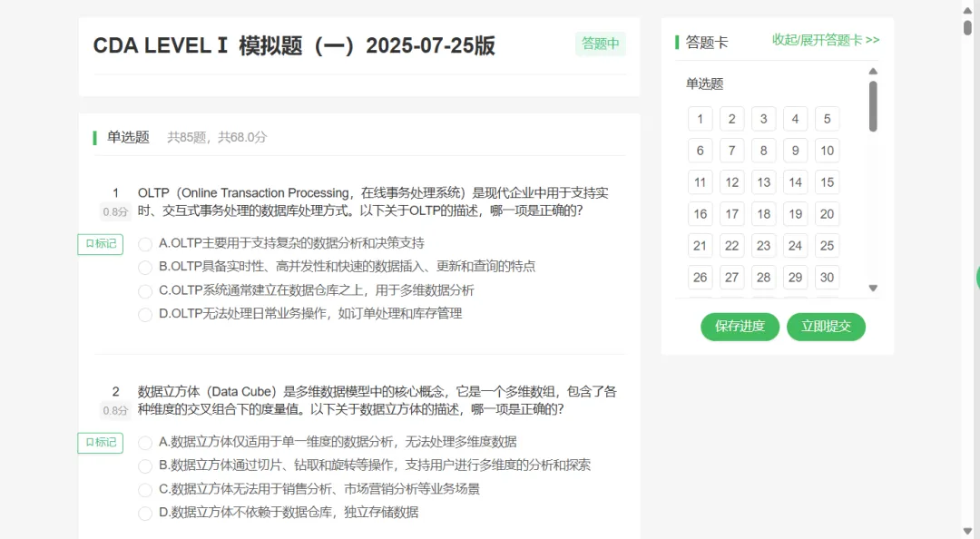Flag question 2 using the 标记 button

100,443
